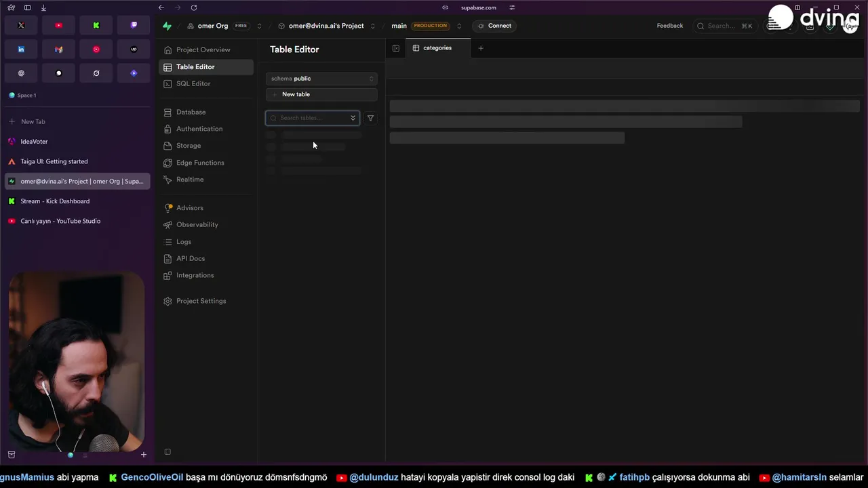Reload the page with refresh icon
Screen dimensions: 868x488
(194, 7)
